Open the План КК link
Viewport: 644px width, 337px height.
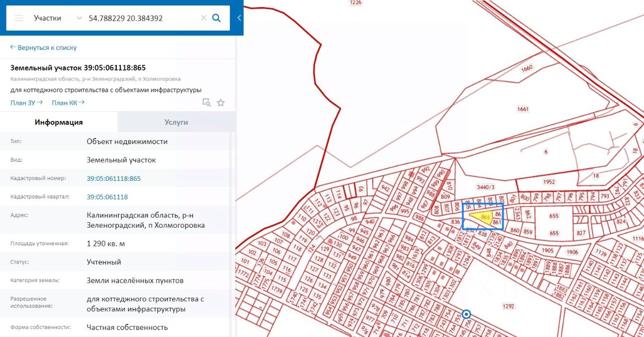[68, 103]
